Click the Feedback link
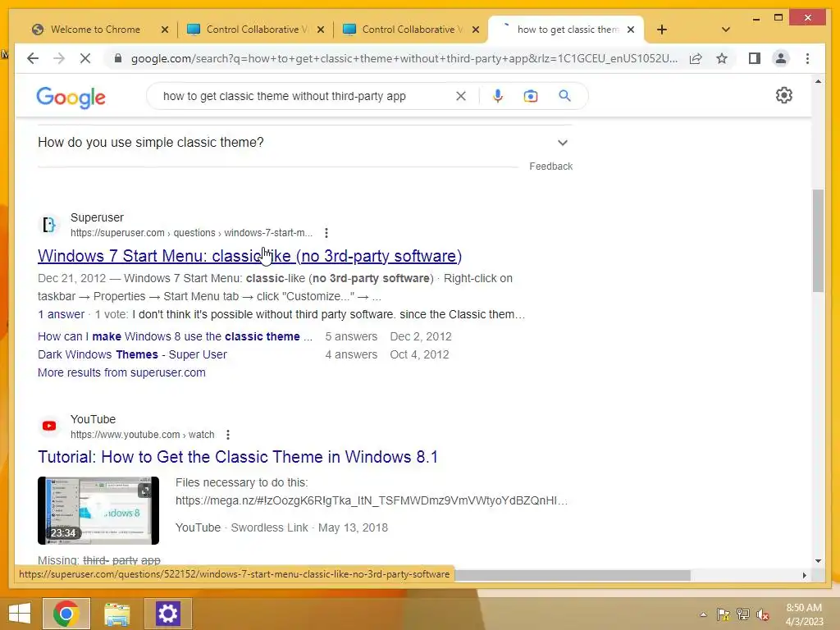This screenshot has height=630, width=840. (x=550, y=167)
